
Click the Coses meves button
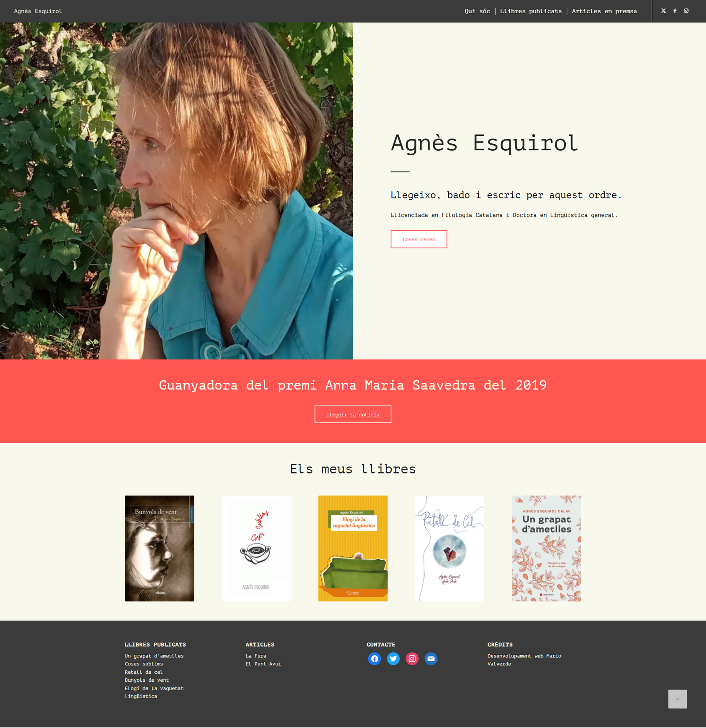click(x=419, y=239)
